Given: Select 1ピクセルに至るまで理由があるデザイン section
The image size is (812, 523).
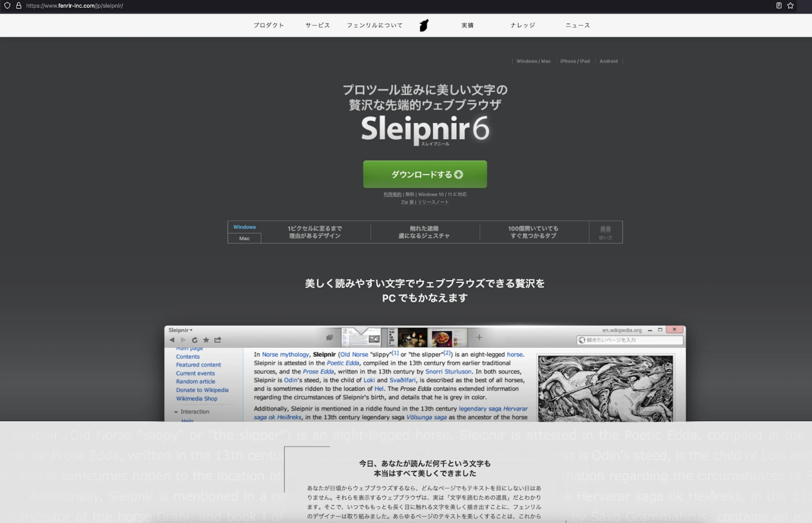Looking at the screenshot, I should [315, 232].
